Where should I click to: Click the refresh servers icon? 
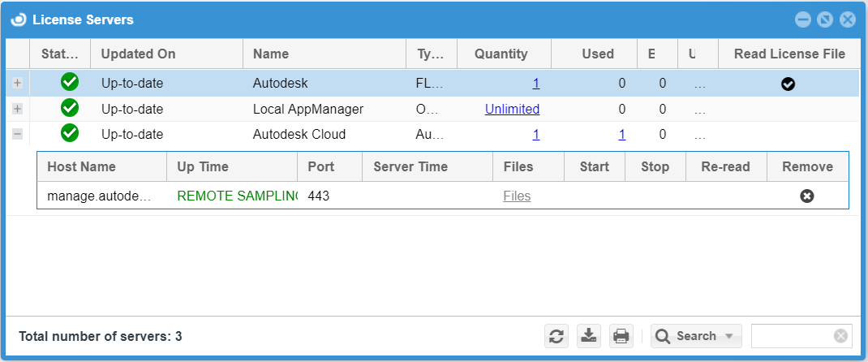tap(556, 336)
